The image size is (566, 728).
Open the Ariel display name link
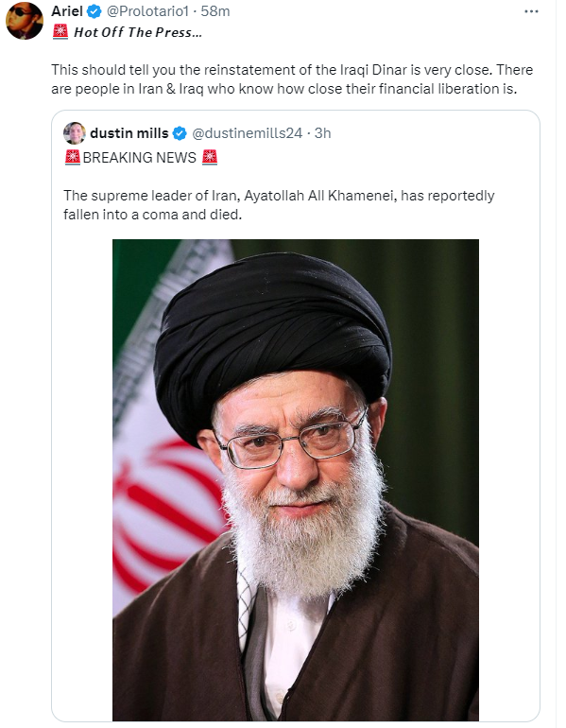67,11
